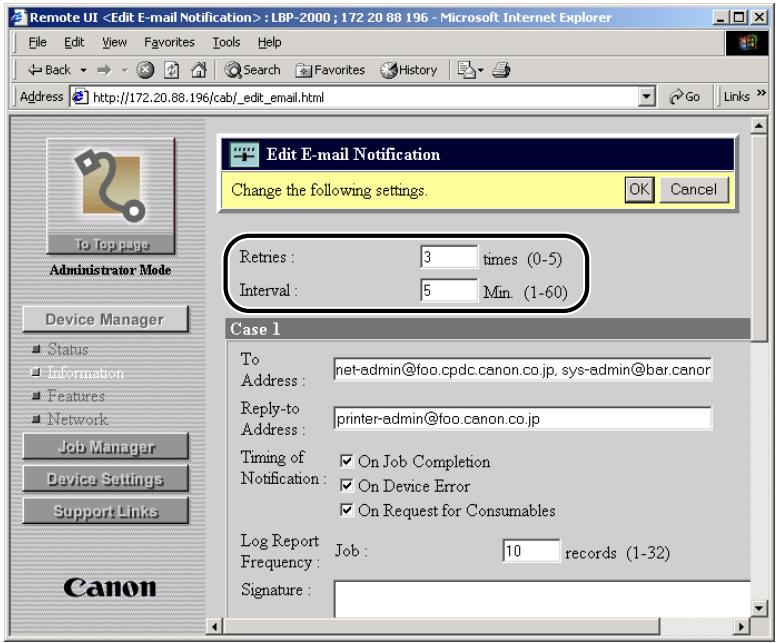The image size is (776, 643).
Task: Click the To Top page image
Action: [111, 196]
